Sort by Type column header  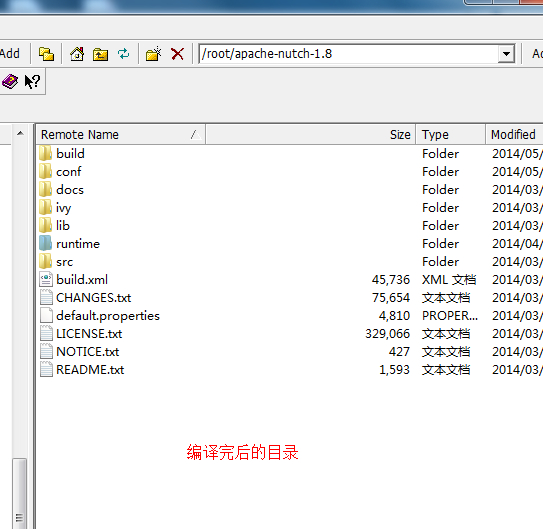450,134
